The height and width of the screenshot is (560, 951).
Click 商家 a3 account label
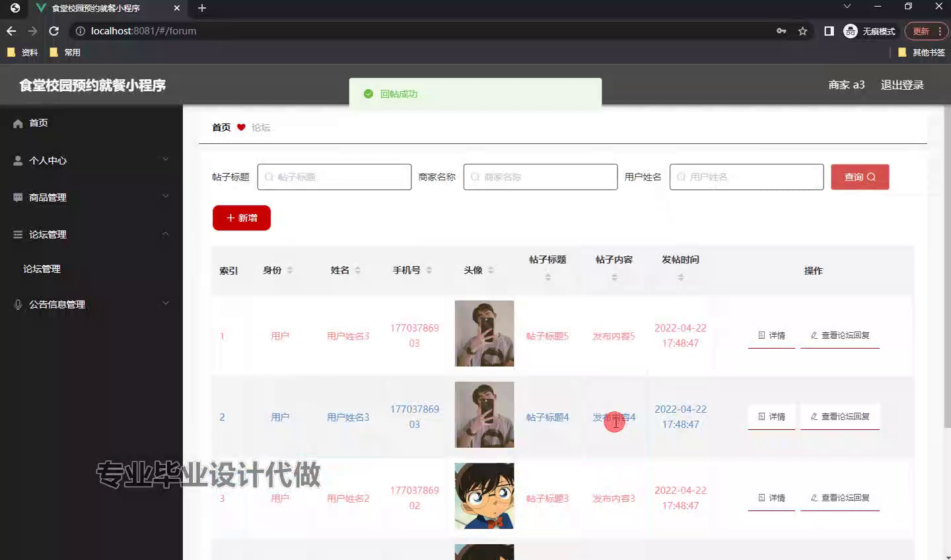point(847,85)
